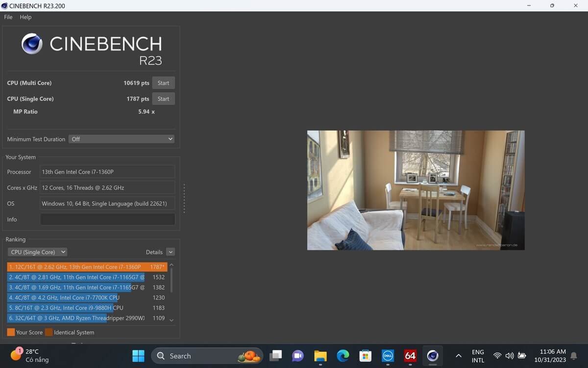The width and height of the screenshot is (588, 368).
Task: Select the Core i9-9880H ranking row
Action: [x=87, y=308]
